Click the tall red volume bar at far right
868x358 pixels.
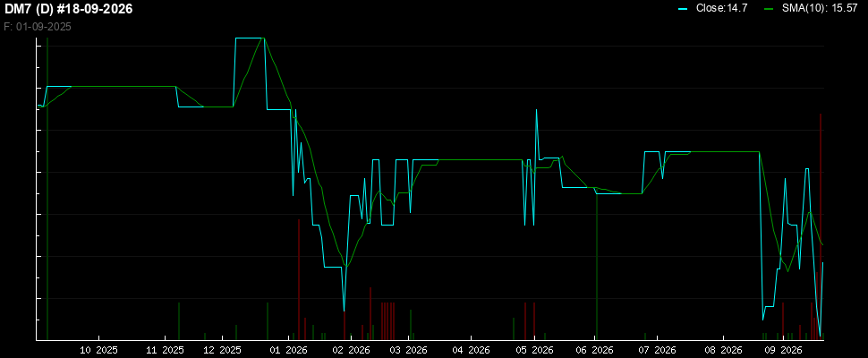pos(821,226)
